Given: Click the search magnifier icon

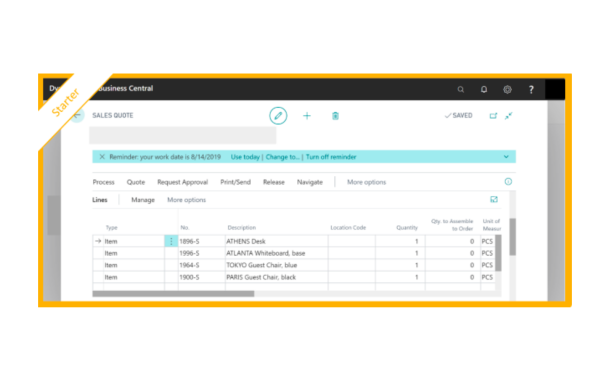Looking at the screenshot, I should pos(461,90).
